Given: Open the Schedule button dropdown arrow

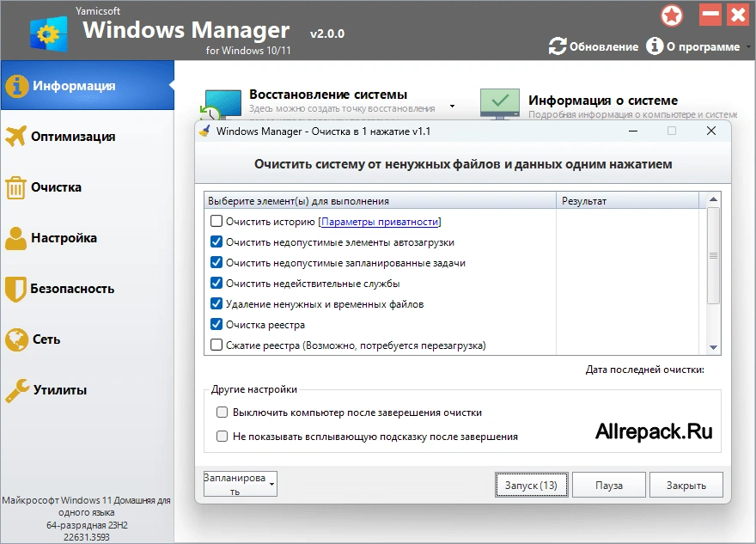Looking at the screenshot, I should pyautogui.click(x=272, y=484).
